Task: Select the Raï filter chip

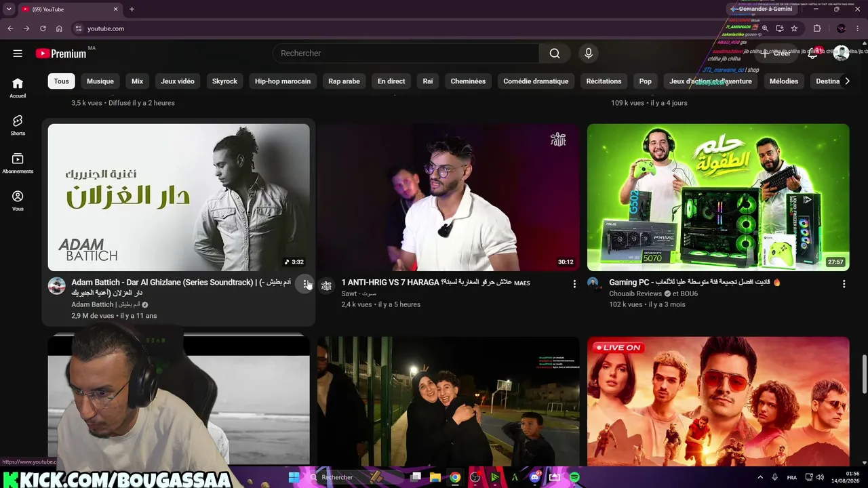Action: (428, 81)
